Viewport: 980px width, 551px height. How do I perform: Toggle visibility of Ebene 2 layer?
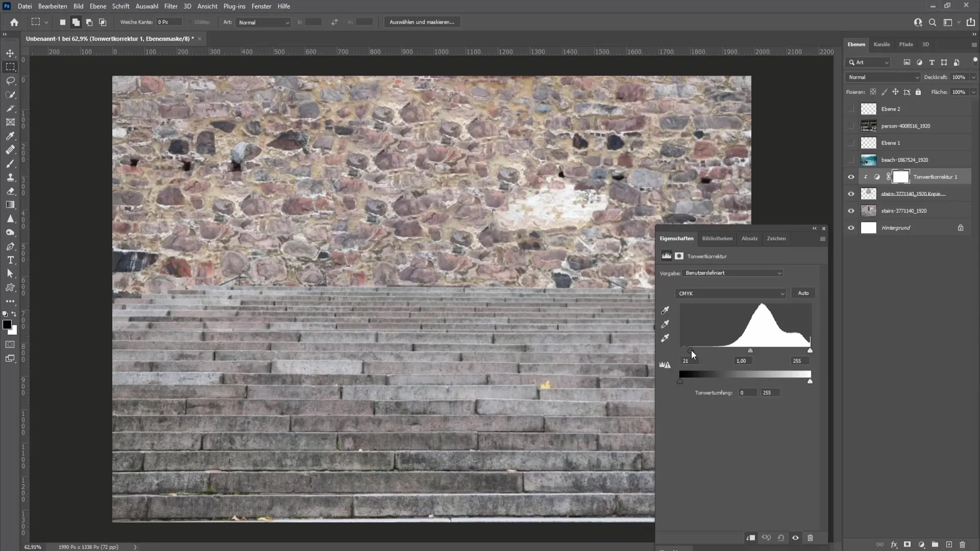(851, 108)
